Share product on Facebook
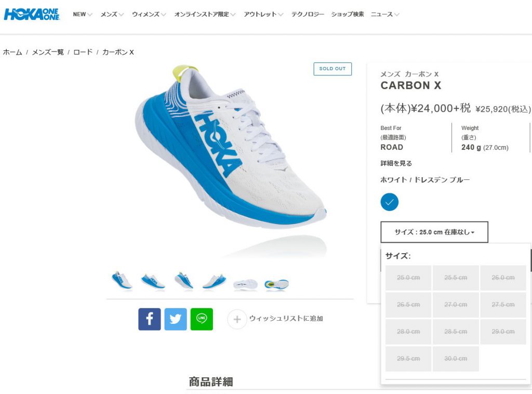The width and height of the screenshot is (532, 394). coord(149,319)
